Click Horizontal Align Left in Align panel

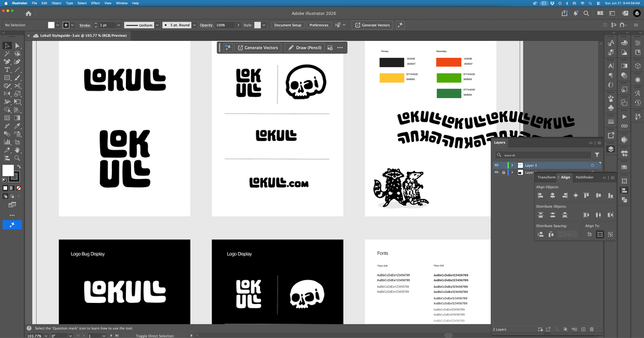coord(540,196)
